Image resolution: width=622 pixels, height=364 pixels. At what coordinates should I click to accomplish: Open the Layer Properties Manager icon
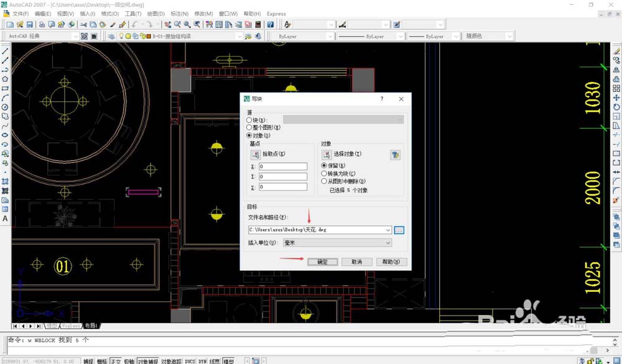click(x=111, y=37)
